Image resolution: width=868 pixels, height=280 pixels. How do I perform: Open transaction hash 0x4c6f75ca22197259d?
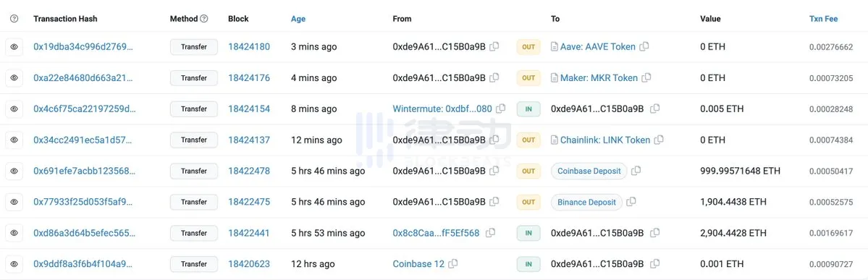coord(84,109)
